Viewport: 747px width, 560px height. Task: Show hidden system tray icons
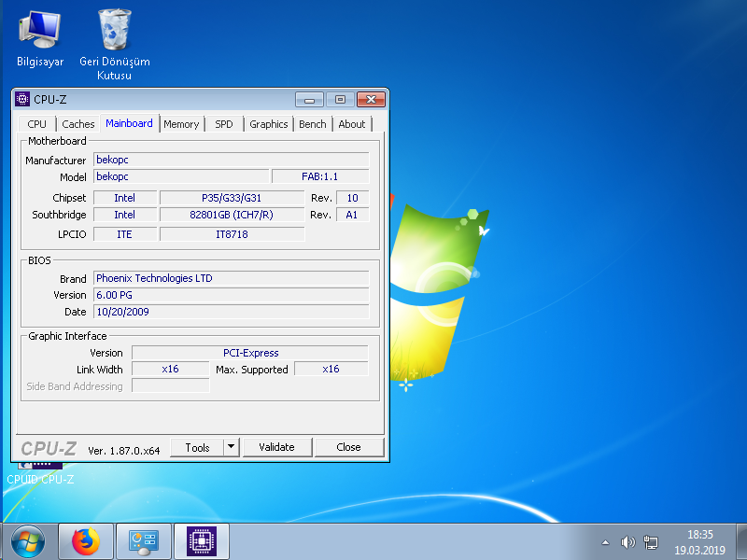click(x=605, y=542)
